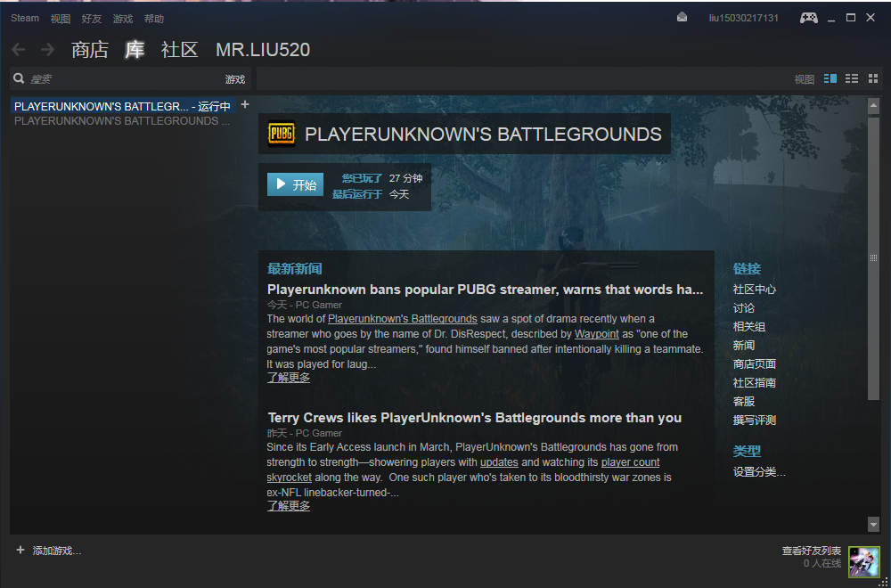Open 查看好友列表
This screenshot has height=588, width=891.
(812, 551)
